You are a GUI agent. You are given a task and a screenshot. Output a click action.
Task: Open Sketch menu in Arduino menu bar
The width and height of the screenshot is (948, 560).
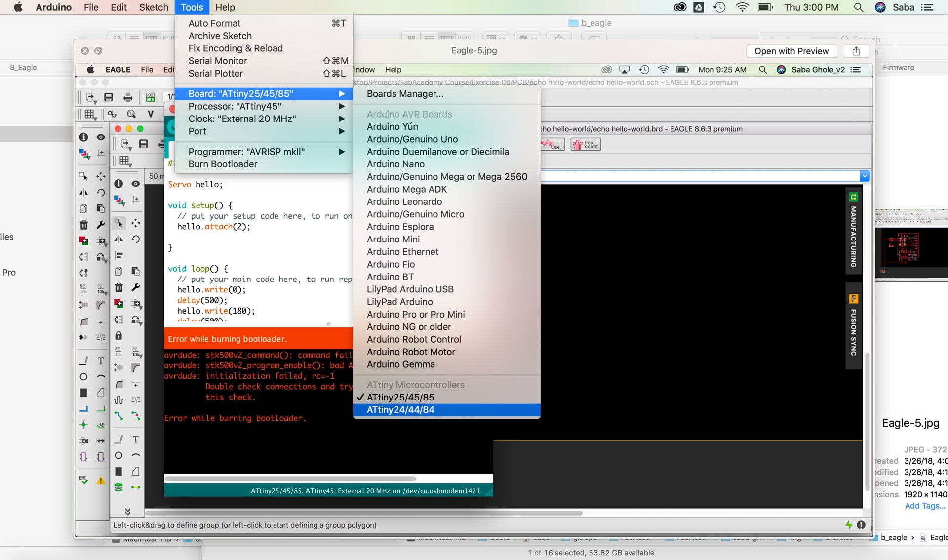click(x=154, y=7)
